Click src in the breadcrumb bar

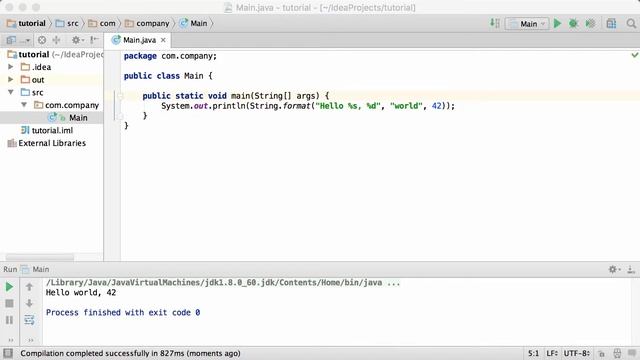(67, 23)
